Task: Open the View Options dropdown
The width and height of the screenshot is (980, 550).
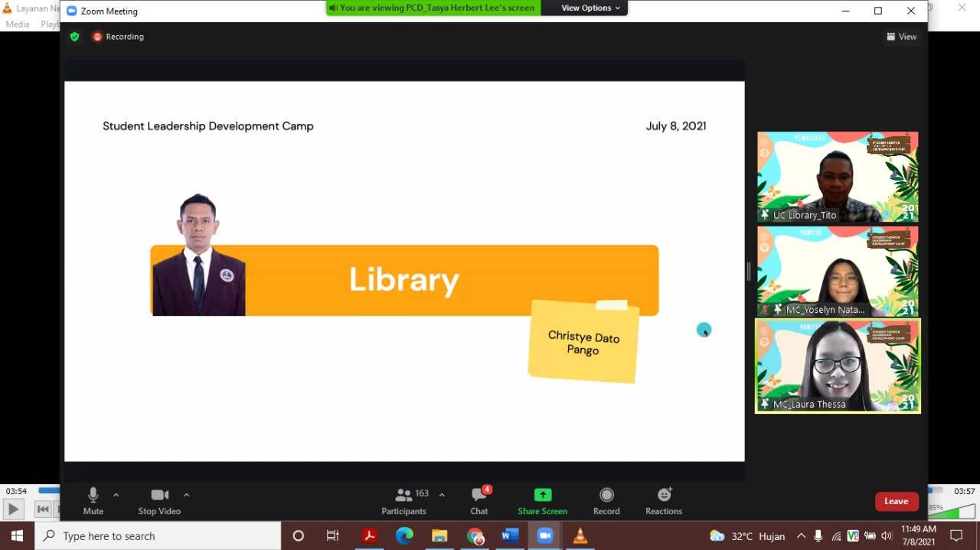Action: click(590, 8)
